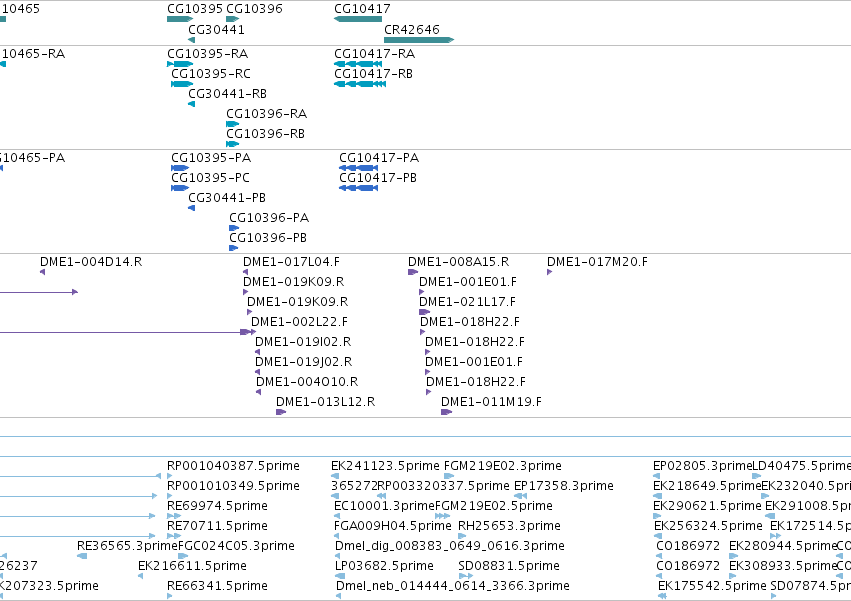
Task: Open the CG10417 gene feature
Action: click(358, 19)
